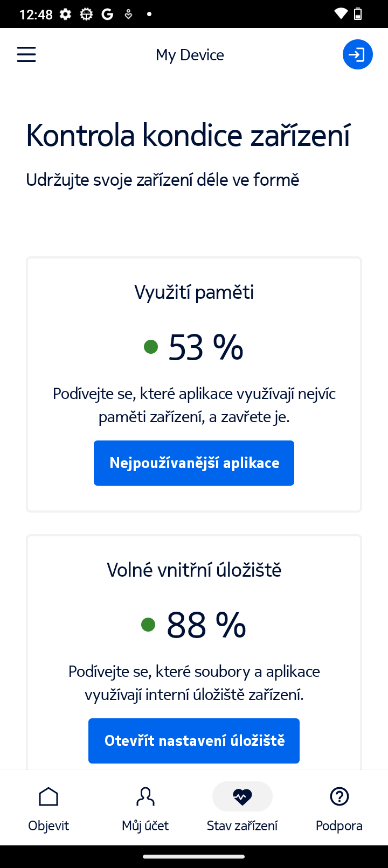Tap the Kontrola kondice zařízení title
The height and width of the screenshot is (868, 388).
(x=188, y=135)
